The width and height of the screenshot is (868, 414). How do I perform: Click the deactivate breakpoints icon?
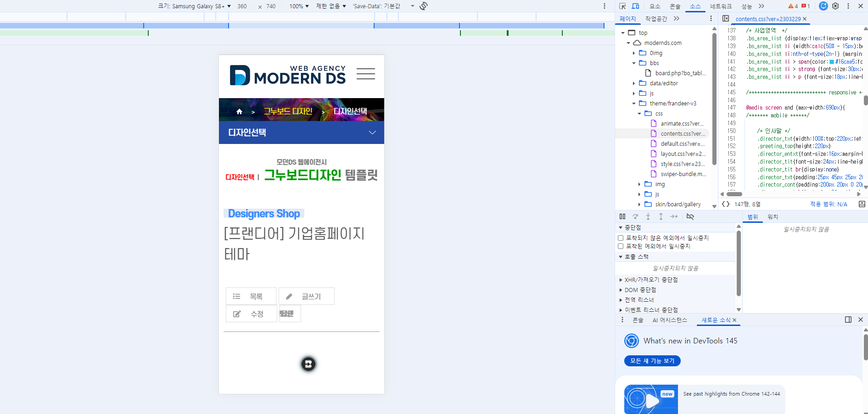(690, 216)
